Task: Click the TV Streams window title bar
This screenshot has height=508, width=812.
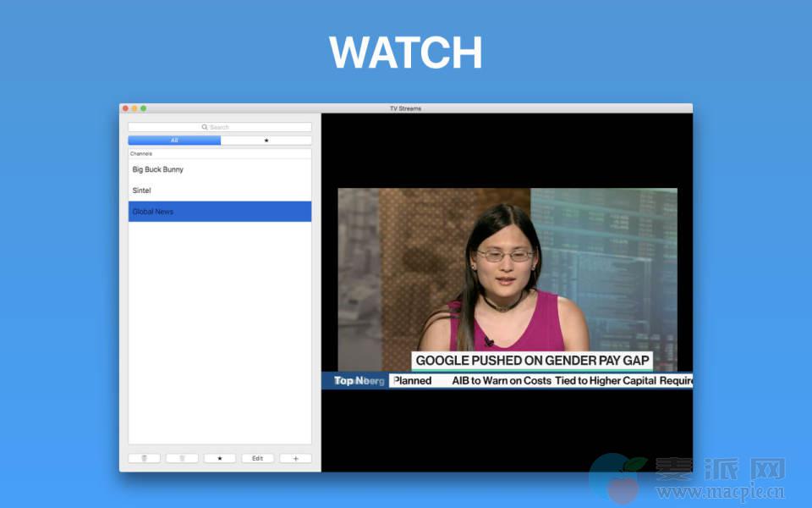Action: pyautogui.click(x=405, y=108)
